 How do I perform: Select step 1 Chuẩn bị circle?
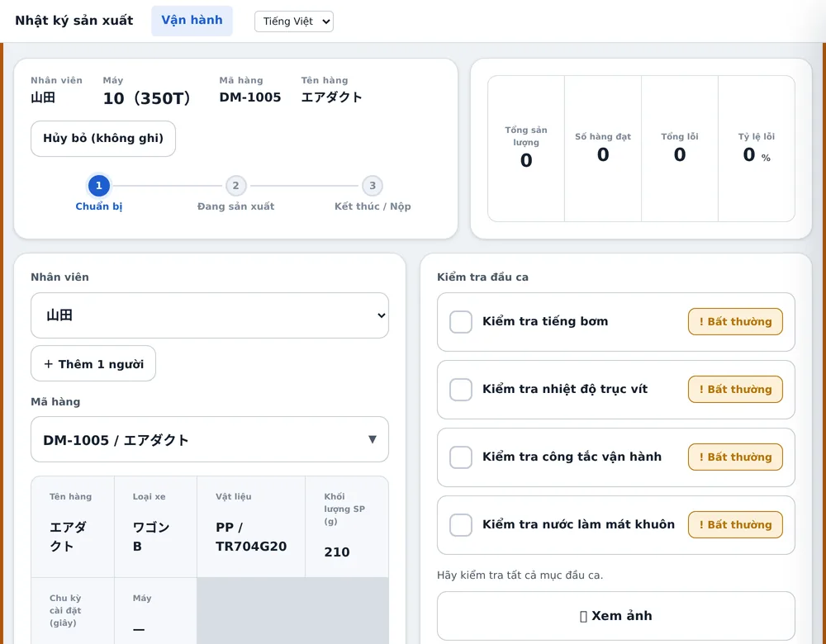98,185
